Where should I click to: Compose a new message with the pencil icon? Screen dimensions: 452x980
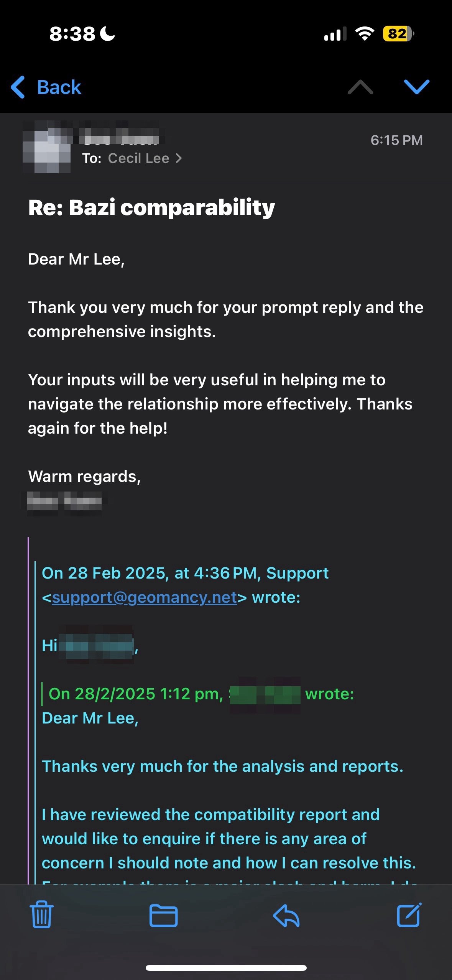point(409,915)
